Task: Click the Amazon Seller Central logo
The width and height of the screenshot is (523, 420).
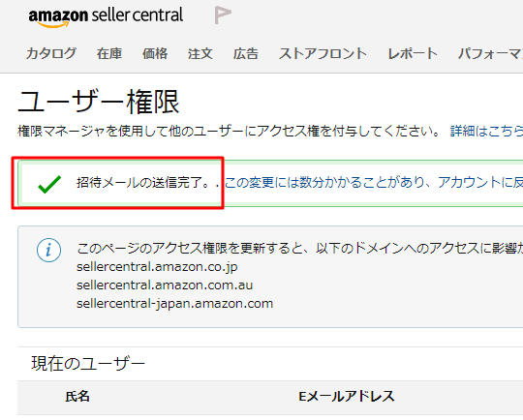Action: click(x=106, y=17)
